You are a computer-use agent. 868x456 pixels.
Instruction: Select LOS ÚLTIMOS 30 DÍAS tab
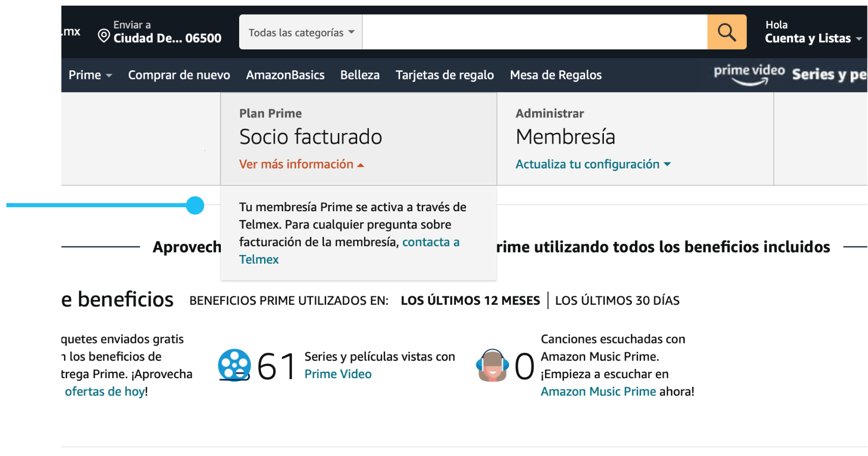click(x=617, y=301)
